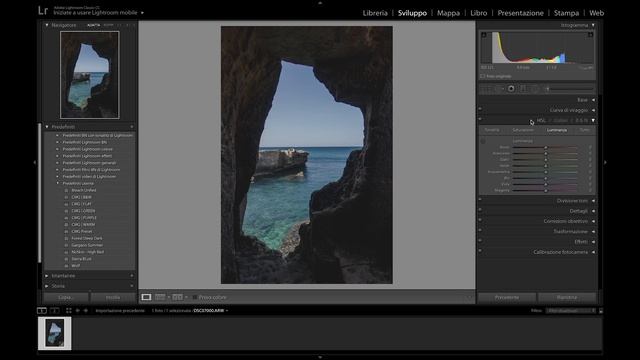The image size is (640, 360).
Task: Hide the module picker with top arrow
Action: 320,2
